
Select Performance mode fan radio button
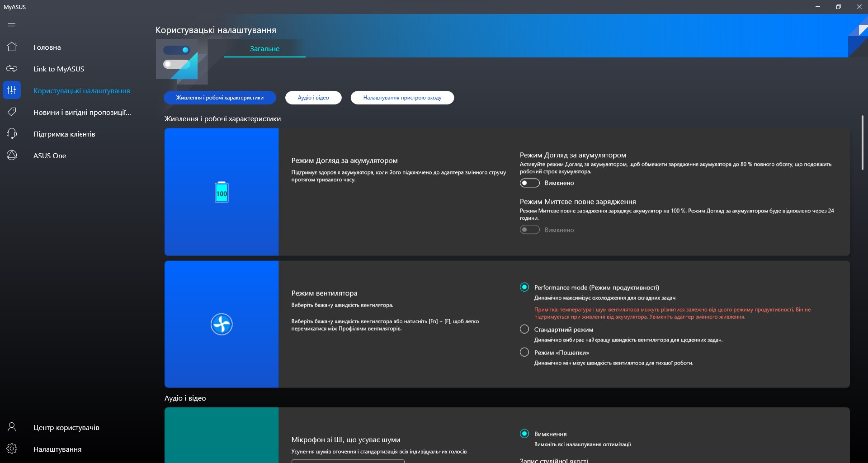[x=524, y=288]
